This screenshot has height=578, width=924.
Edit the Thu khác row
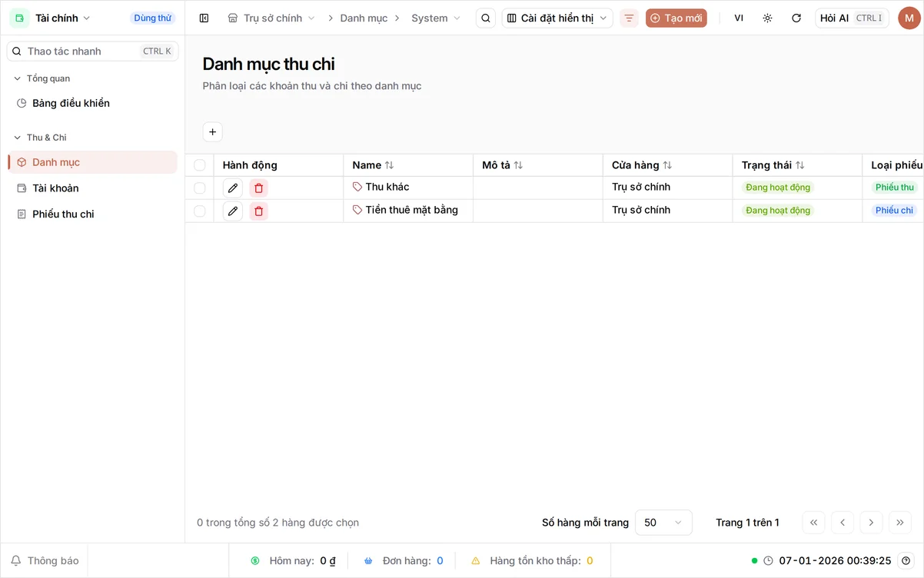[233, 188]
